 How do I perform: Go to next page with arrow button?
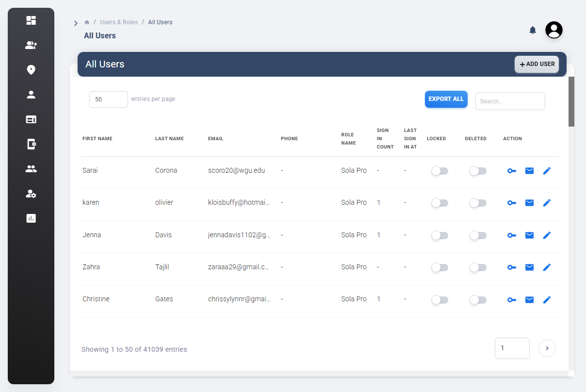pyautogui.click(x=547, y=348)
